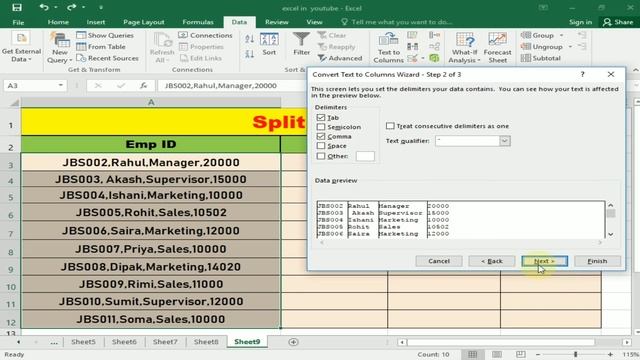The height and width of the screenshot is (360, 640).
Task: Click the zoom slider handle
Action: pos(576,354)
